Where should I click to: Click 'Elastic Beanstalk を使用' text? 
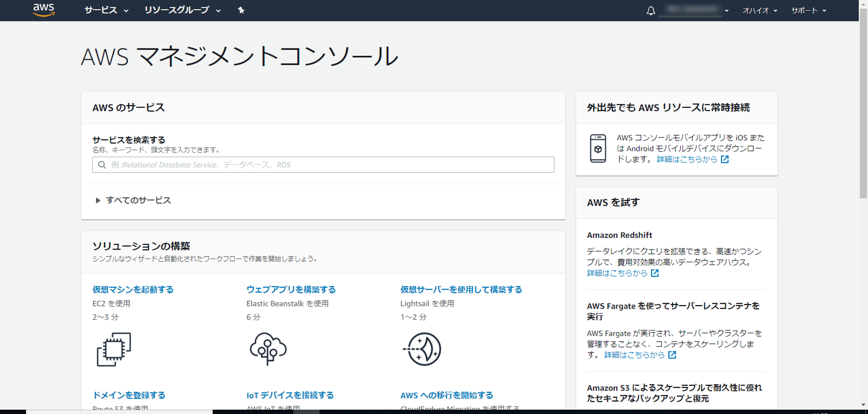click(287, 303)
